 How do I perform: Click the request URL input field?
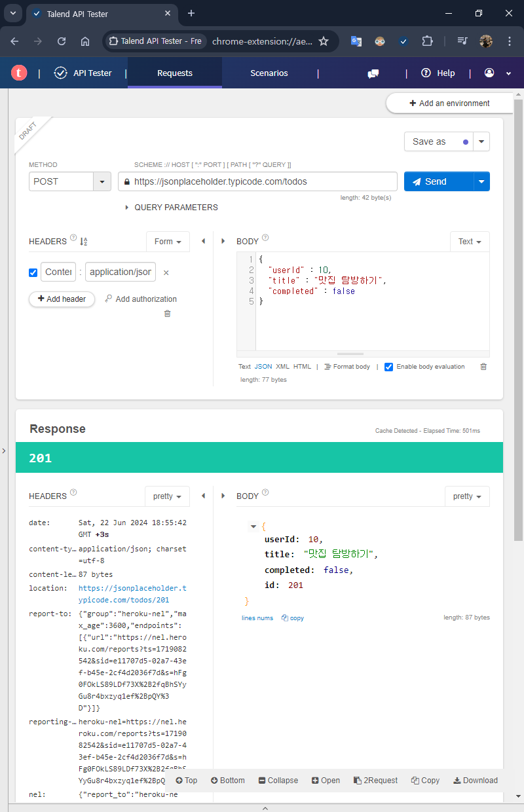point(258,181)
